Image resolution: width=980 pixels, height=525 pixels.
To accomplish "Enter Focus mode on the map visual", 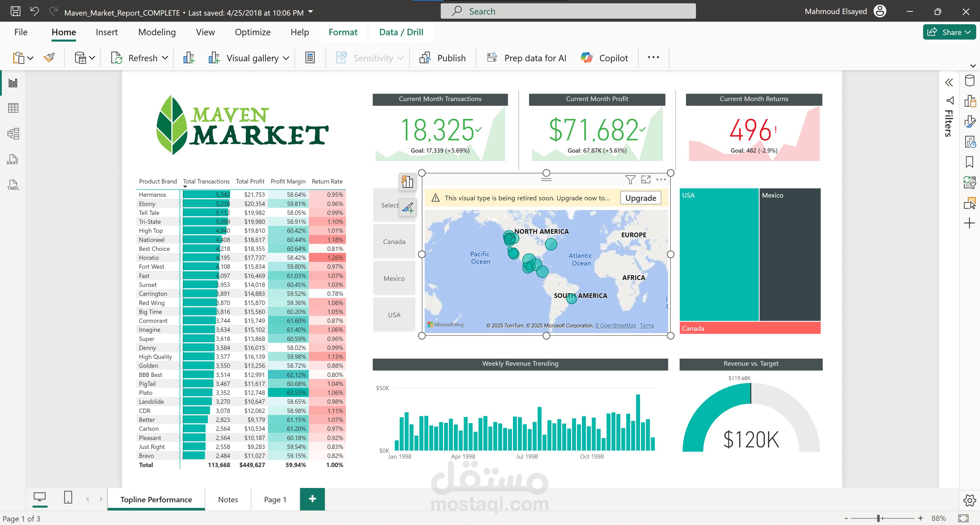I will point(646,180).
